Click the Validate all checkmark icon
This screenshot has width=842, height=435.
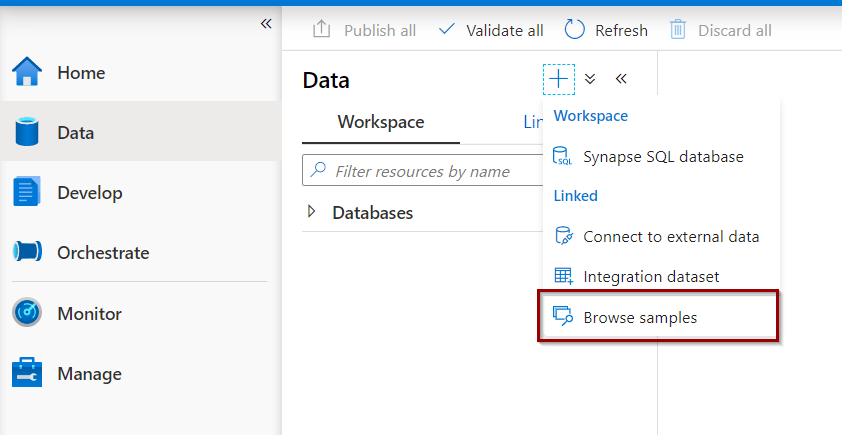[447, 29]
